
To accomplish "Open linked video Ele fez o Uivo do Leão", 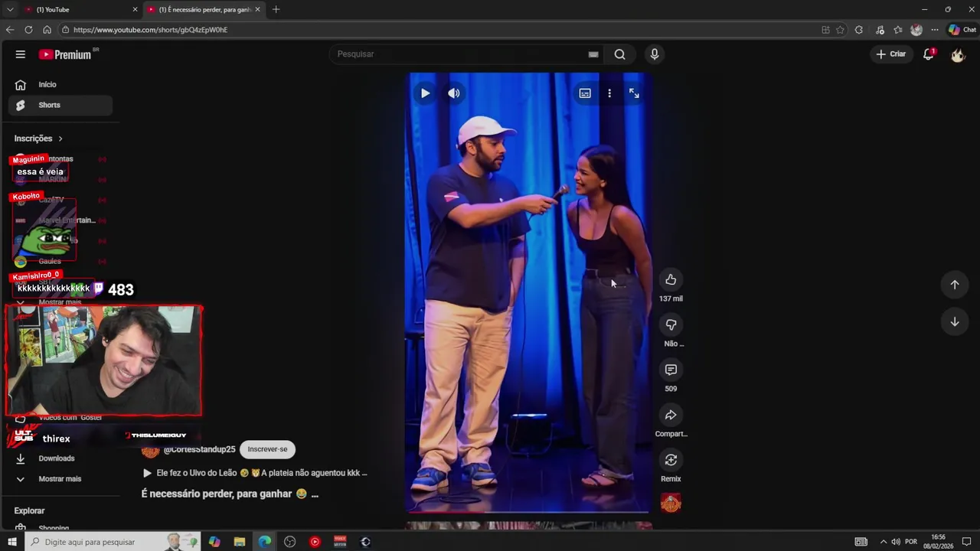I will (x=255, y=473).
